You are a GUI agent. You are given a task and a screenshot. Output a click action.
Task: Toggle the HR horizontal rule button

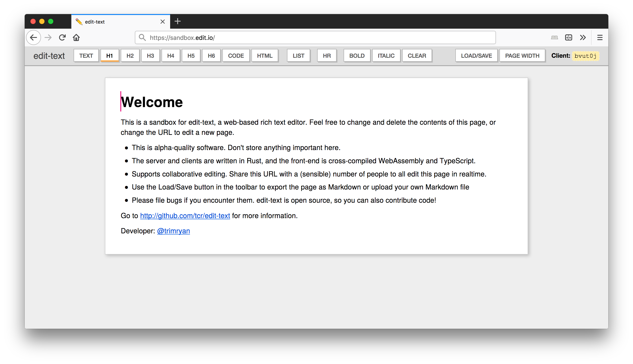click(x=326, y=56)
